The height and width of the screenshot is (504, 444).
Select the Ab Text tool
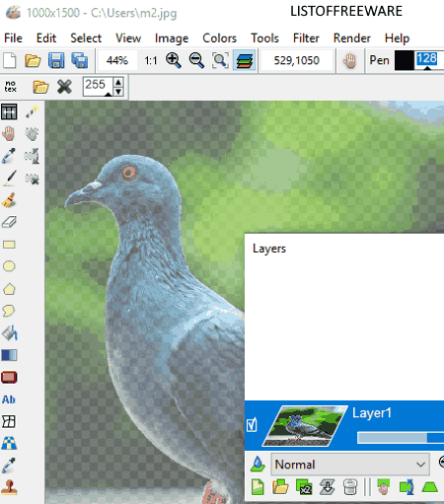(9, 399)
